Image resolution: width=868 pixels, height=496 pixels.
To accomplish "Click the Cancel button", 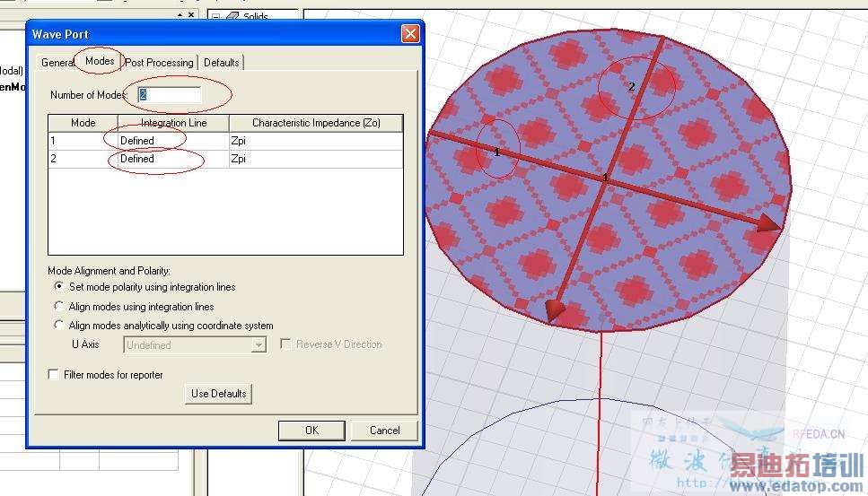I will (x=385, y=431).
